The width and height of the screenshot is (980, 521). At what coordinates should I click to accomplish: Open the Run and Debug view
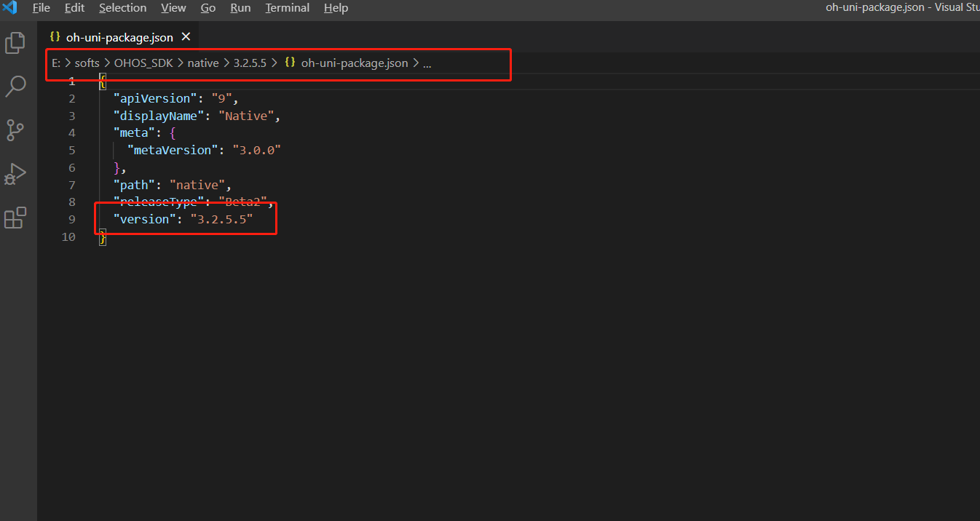(x=15, y=174)
